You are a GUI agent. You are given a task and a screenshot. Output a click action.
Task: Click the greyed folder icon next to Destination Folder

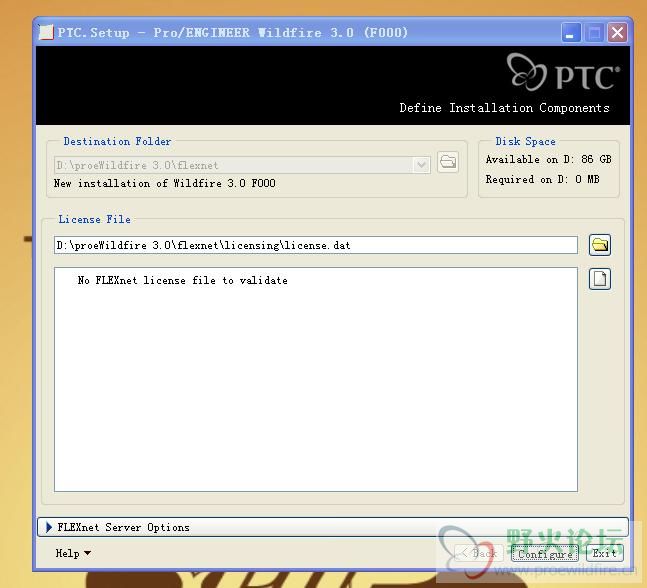(448, 162)
